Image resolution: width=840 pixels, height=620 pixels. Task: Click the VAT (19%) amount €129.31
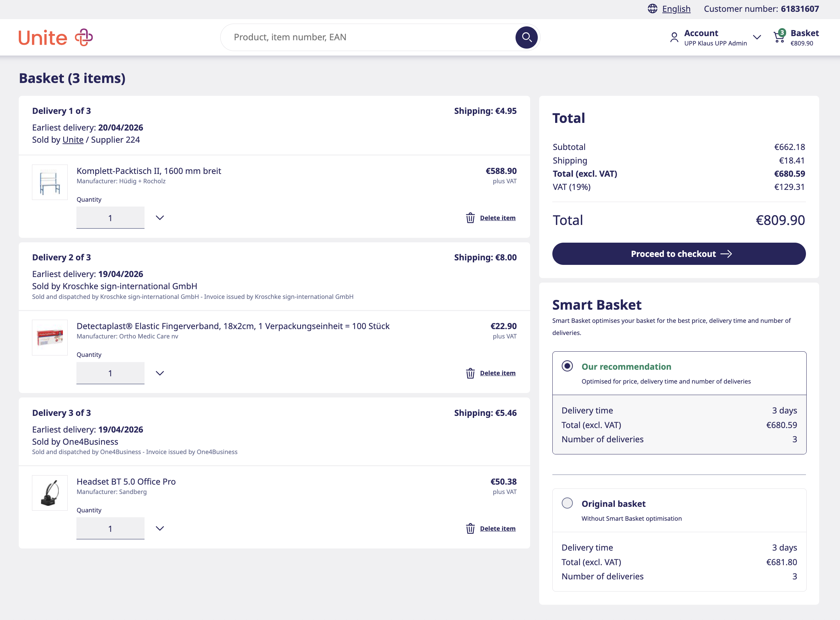(x=789, y=186)
